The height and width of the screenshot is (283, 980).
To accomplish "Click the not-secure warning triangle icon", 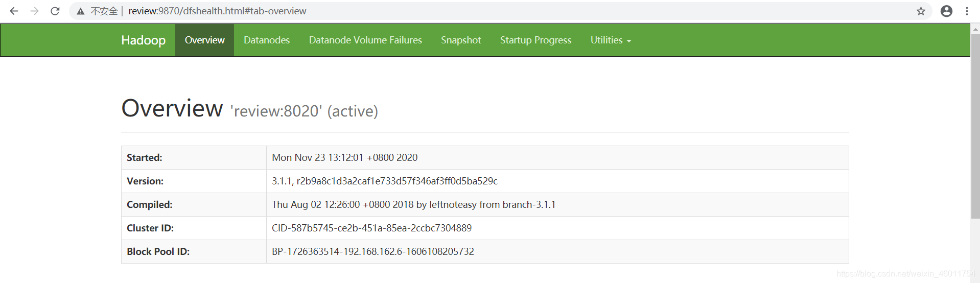I will (80, 11).
